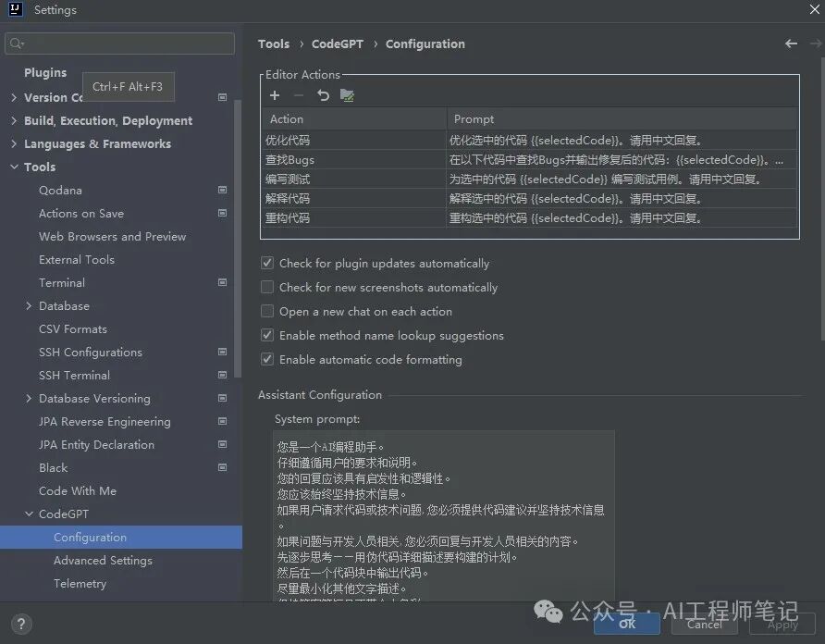Viewport: 825px width, 644px height.
Task: Click the Cancel button
Action: point(705,624)
